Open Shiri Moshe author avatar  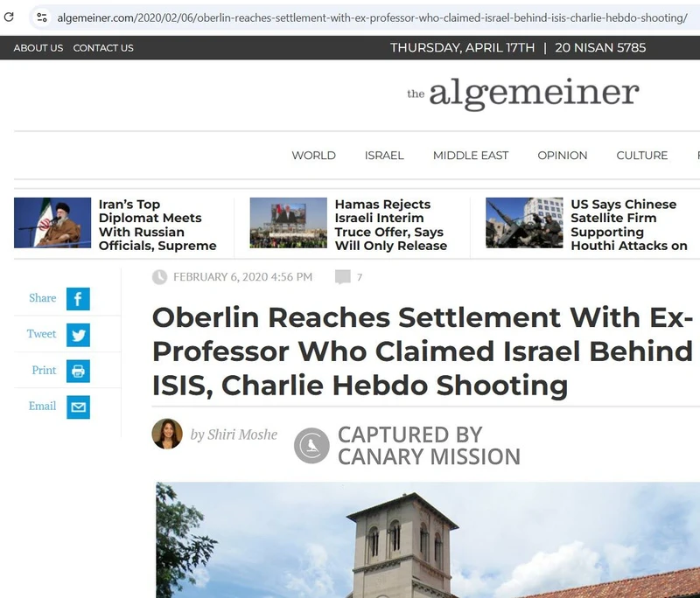tap(167, 434)
